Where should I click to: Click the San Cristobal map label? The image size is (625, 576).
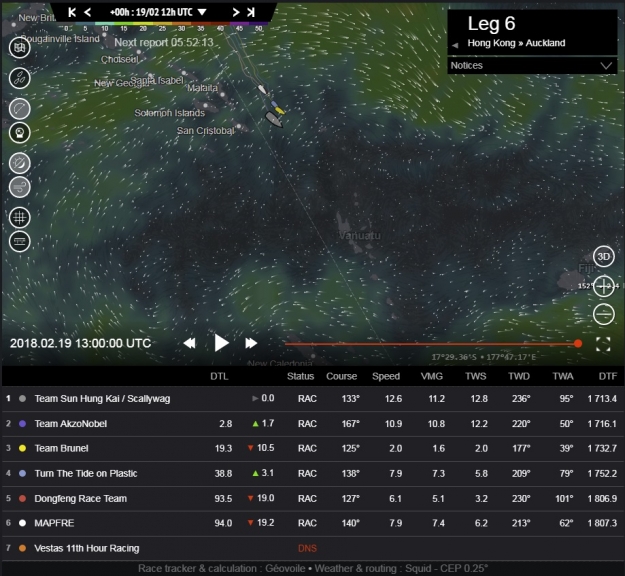click(206, 131)
